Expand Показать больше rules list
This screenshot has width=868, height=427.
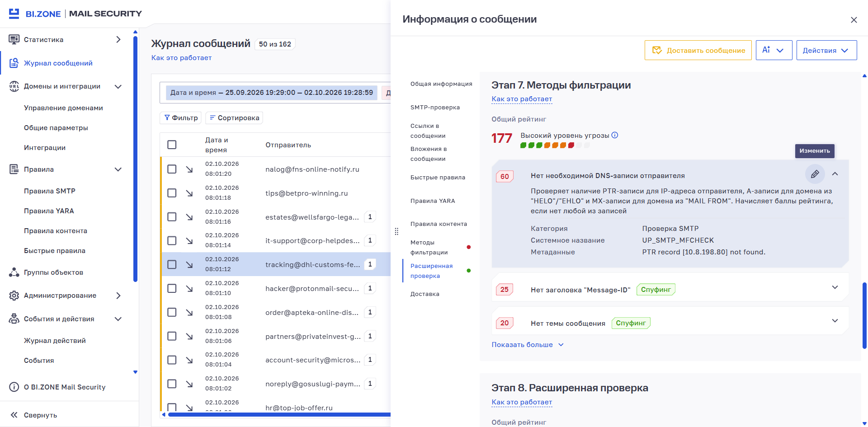pyautogui.click(x=528, y=344)
